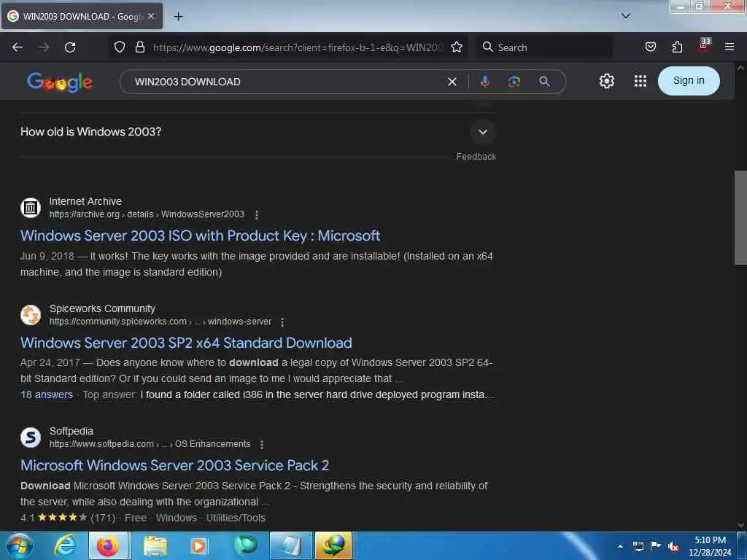Screen dimensions: 747x560
Task: List all tabs dropdown arrow
Action: [625, 16]
